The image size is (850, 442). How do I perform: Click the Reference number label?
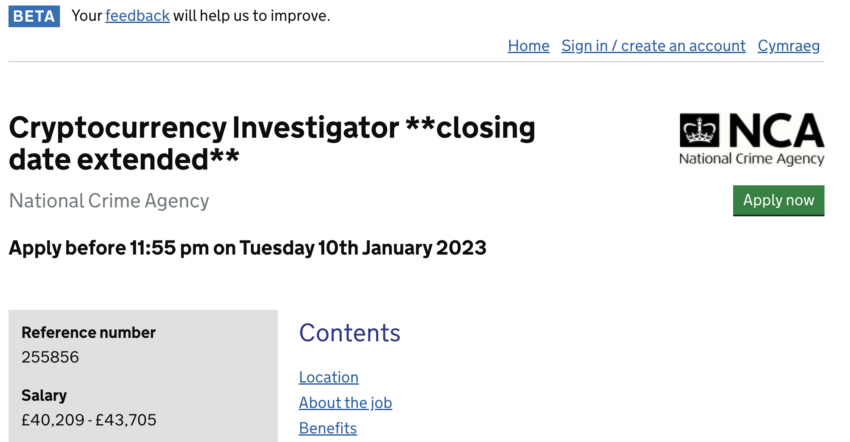(x=88, y=333)
